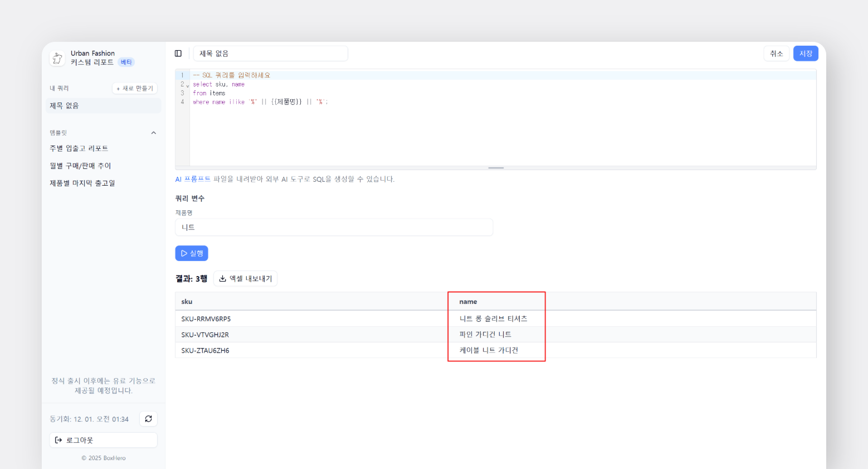This screenshot has height=469, width=868.
Task: Click the 제품명 variable input field
Action: pos(334,228)
